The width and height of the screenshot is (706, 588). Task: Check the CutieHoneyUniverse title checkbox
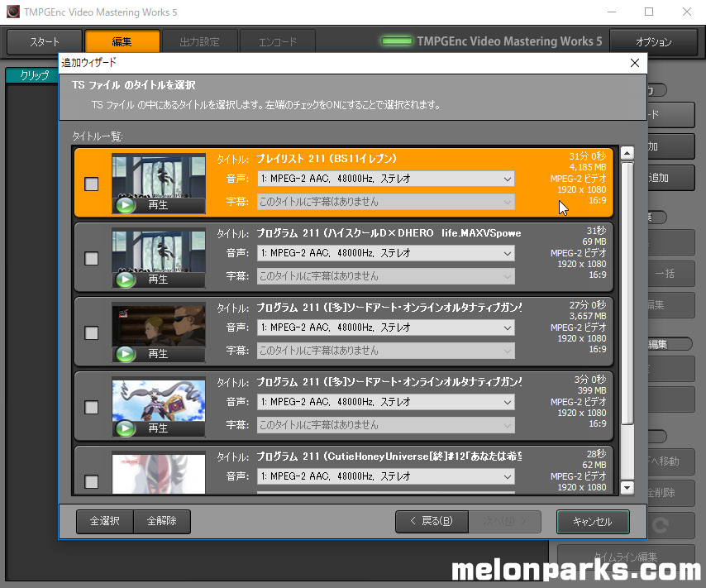pyautogui.click(x=92, y=481)
